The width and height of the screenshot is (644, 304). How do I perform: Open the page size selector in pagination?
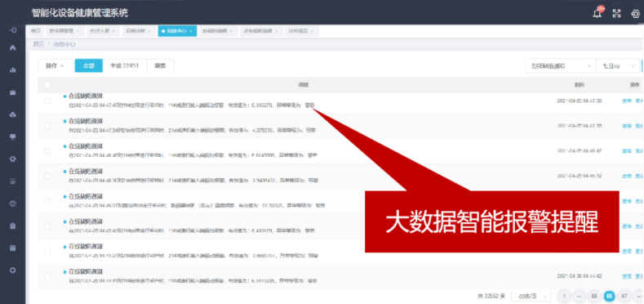coord(531,296)
